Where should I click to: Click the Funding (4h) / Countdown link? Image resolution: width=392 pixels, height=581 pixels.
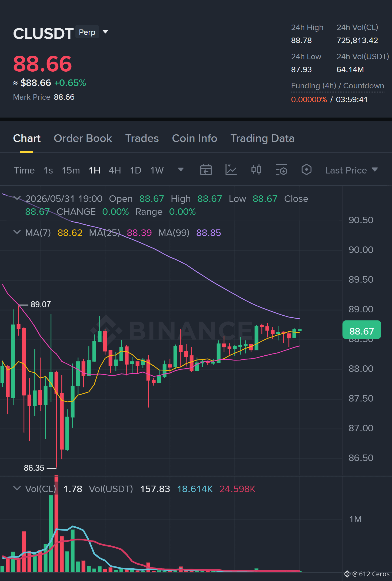[x=337, y=86]
